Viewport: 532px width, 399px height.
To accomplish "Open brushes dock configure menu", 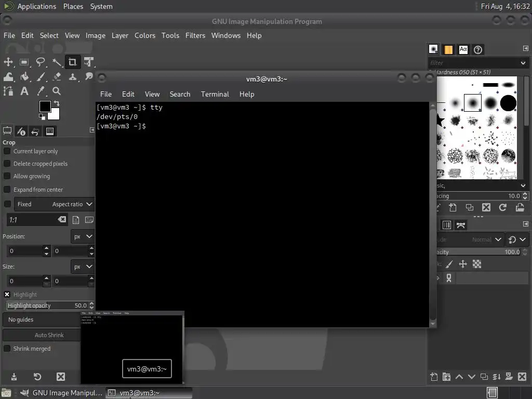I will click(x=526, y=48).
